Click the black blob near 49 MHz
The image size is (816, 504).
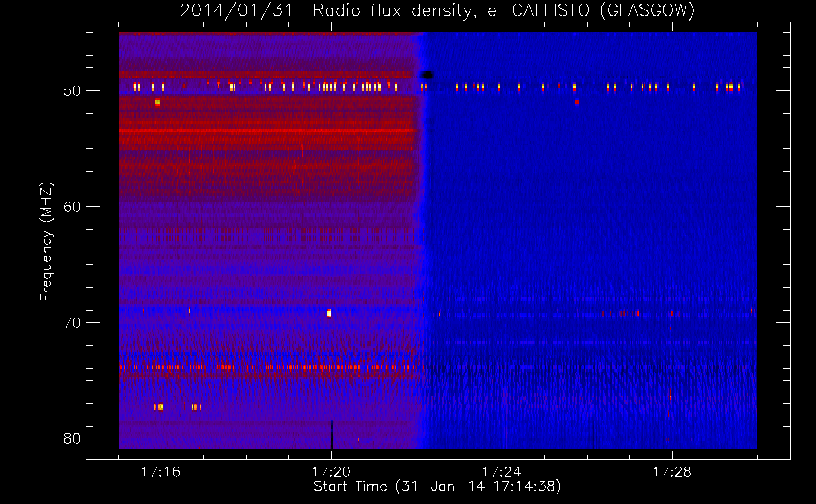pos(427,75)
